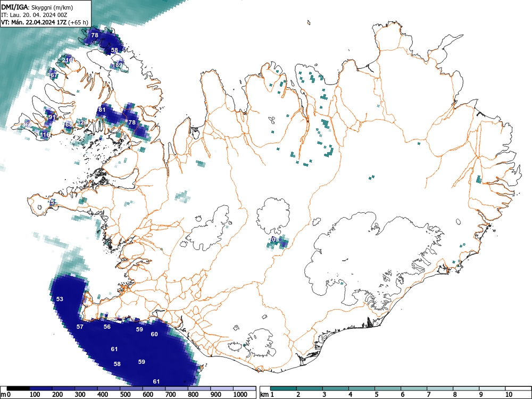532x399 pixels.
Task: Click the palest lavender swatch above 1000
Action: (244, 388)
